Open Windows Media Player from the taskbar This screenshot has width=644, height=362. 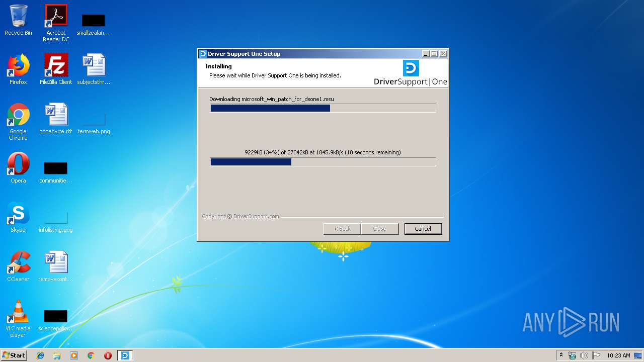pos(74,355)
